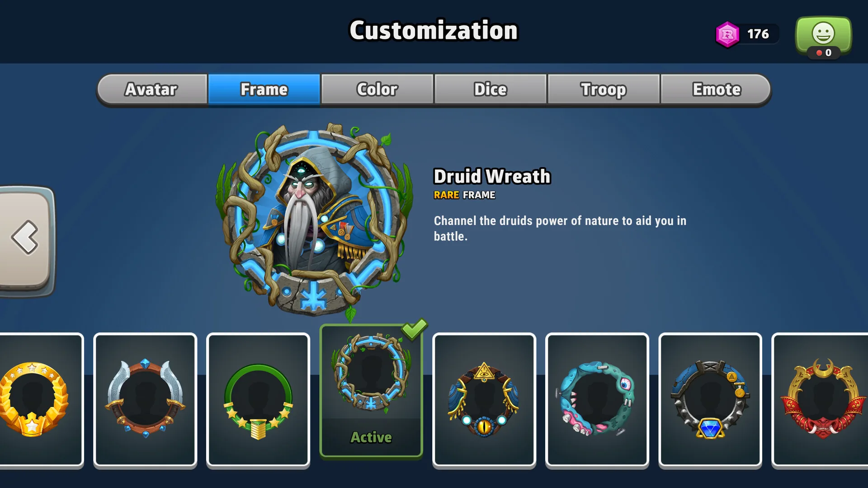The image size is (868, 488).
Task: Select the all-seeing eye pyramid frame
Action: coord(484,400)
